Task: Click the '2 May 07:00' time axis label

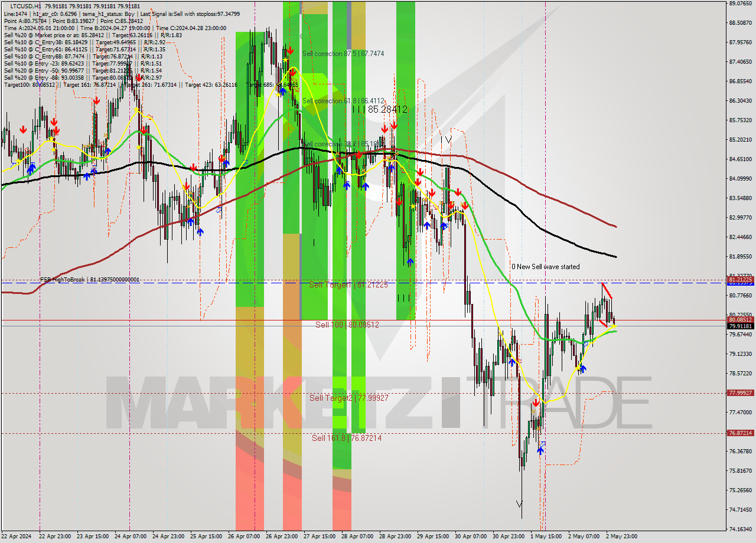Action: pos(584,537)
